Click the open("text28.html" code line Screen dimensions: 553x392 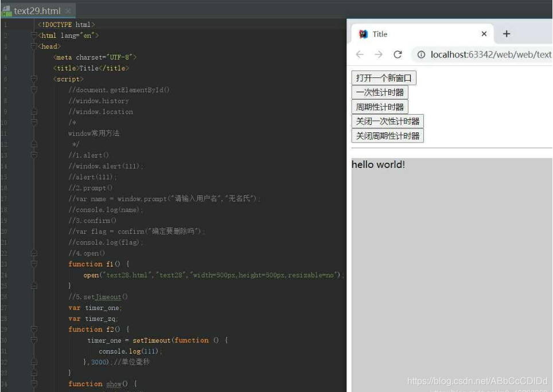[x=214, y=275]
